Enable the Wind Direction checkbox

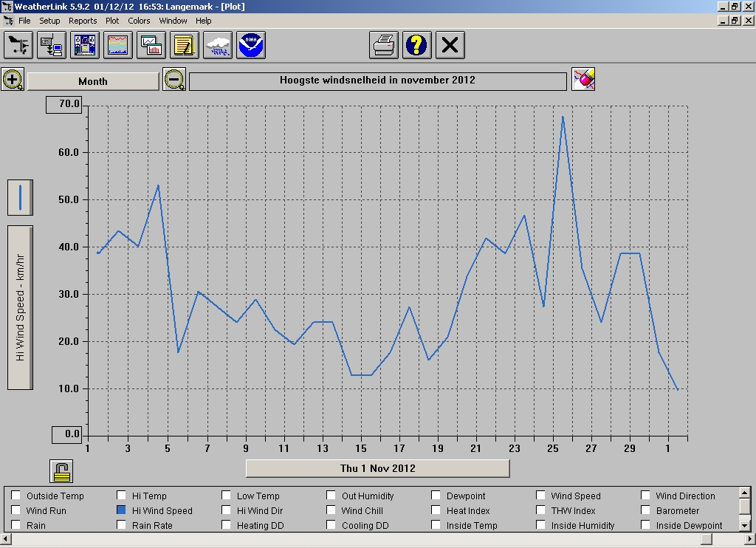[x=645, y=496]
